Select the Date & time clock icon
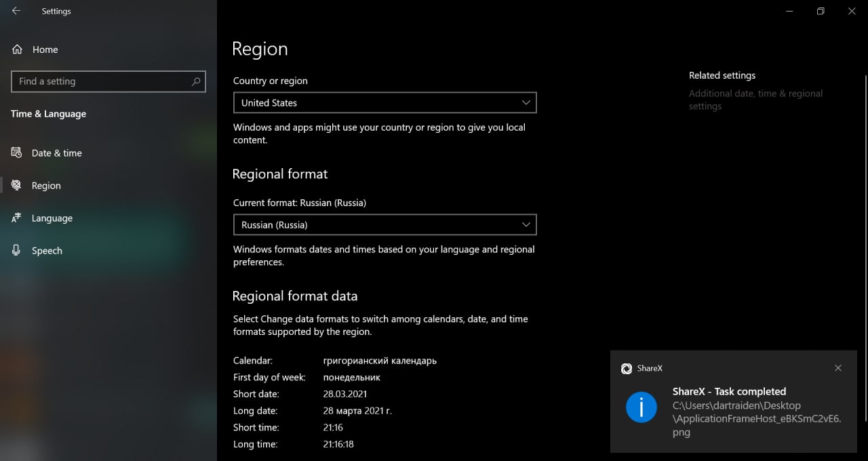 point(17,153)
